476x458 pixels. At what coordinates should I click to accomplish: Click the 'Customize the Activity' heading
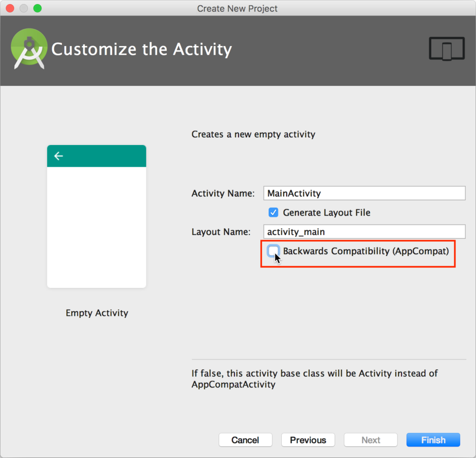point(141,49)
